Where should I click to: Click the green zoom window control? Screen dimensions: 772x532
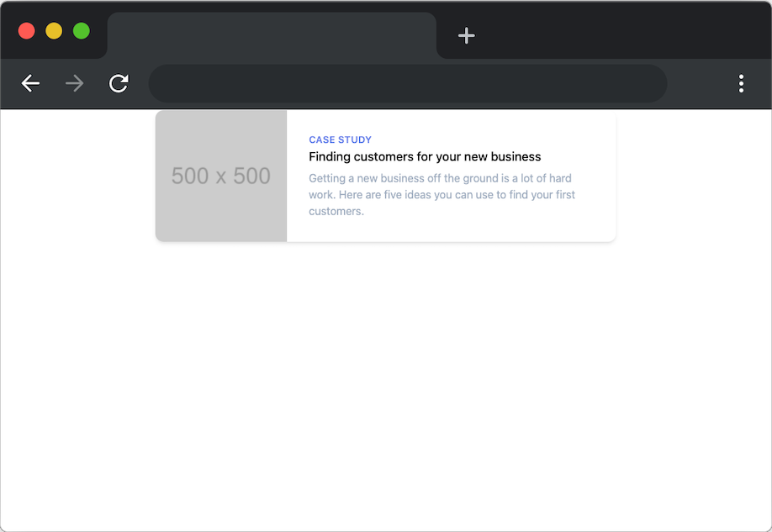(x=81, y=30)
